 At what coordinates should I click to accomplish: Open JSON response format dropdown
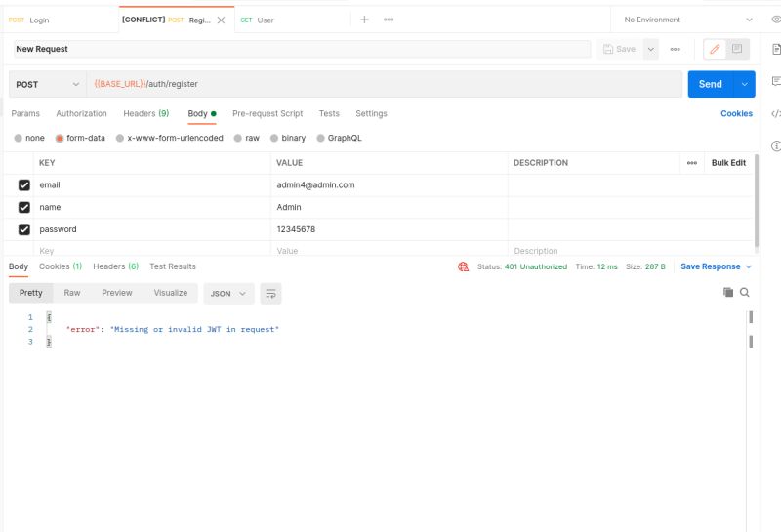coord(228,294)
